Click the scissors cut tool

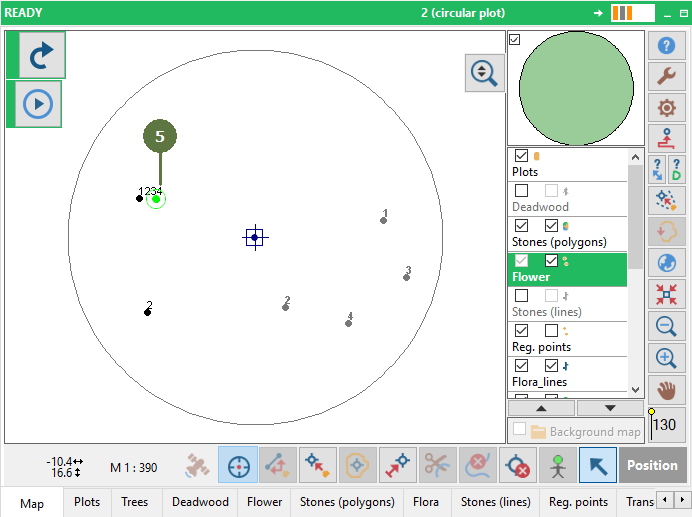437,465
